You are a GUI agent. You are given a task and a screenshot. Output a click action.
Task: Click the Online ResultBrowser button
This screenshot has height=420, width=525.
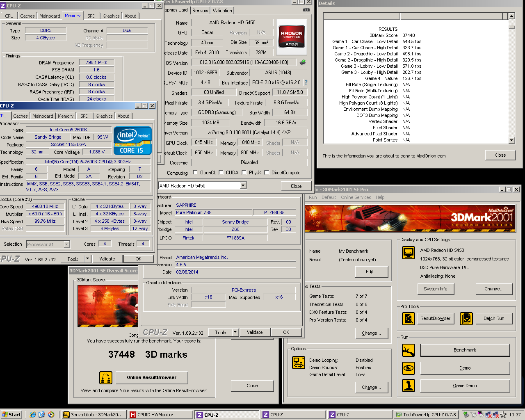tap(152, 377)
